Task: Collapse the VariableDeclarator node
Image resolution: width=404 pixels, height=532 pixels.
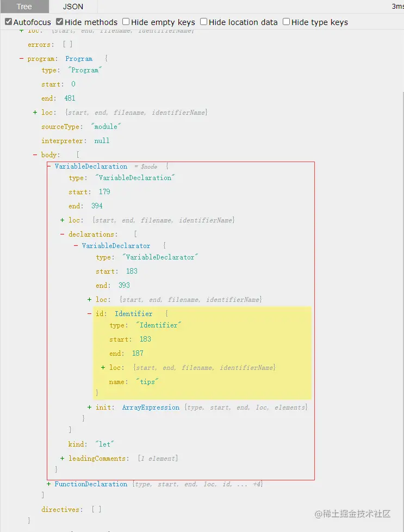Action: tap(76, 246)
